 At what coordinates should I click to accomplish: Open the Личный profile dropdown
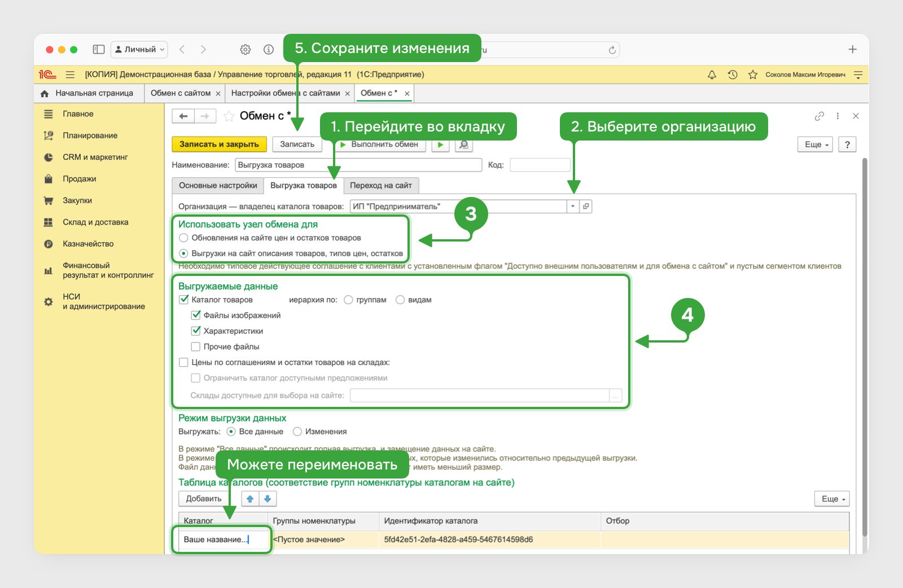click(139, 50)
